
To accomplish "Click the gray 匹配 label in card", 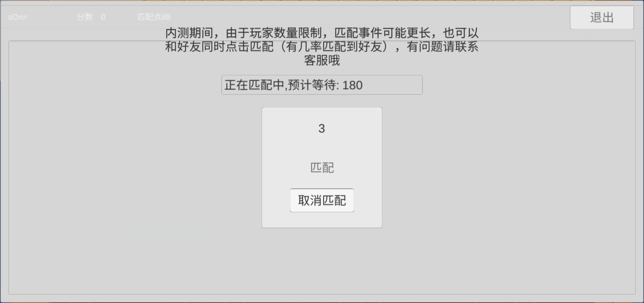I will (x=322, y=168).
